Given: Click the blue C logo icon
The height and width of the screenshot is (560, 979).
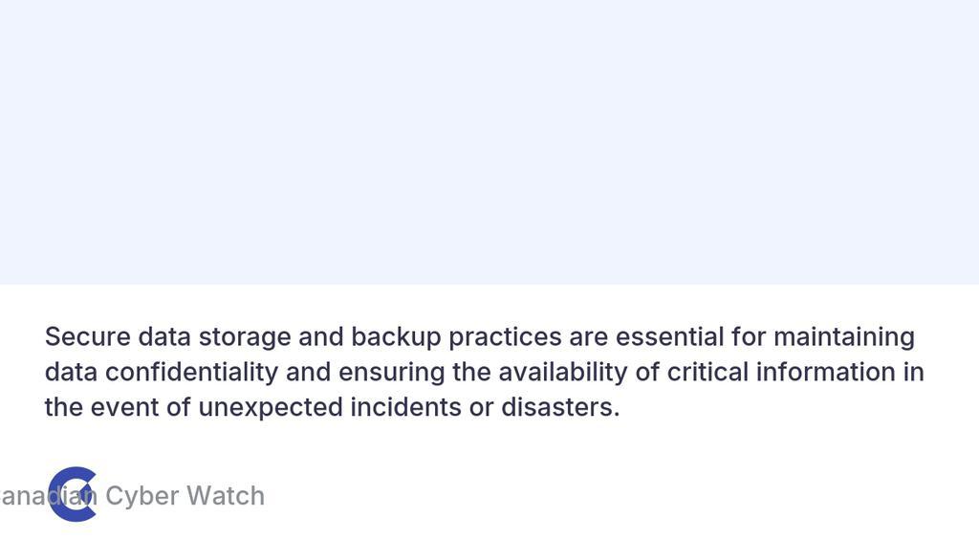Looking at the screenshot, I should coord(73,494).
